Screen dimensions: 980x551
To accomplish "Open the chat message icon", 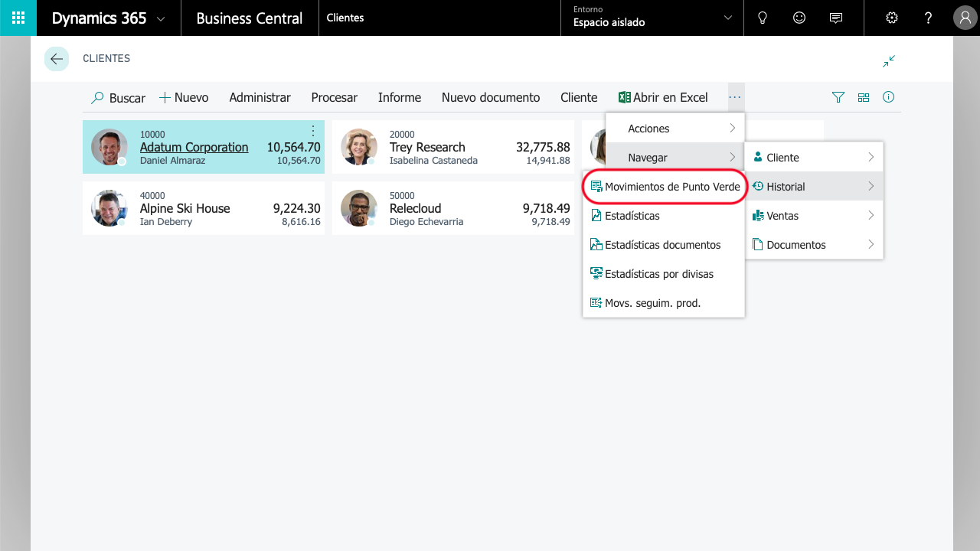I will click(836, 18).
